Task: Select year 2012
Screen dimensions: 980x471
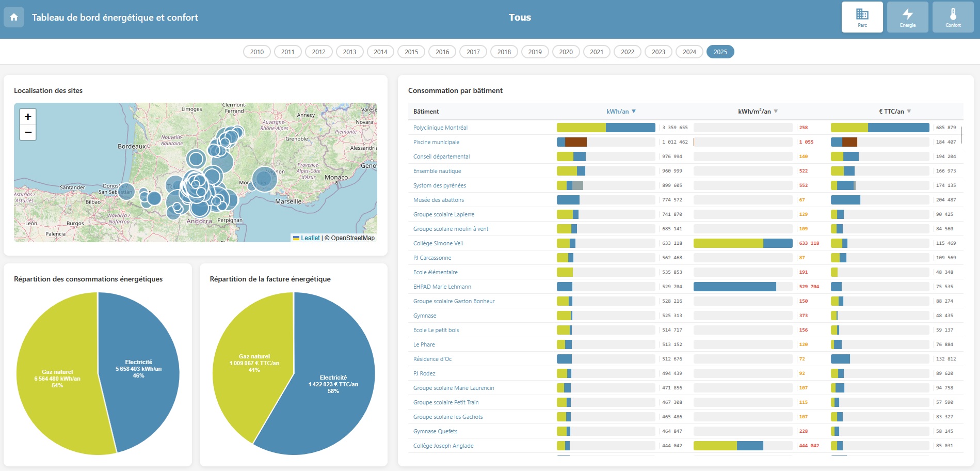Action: tap(319, 52)
